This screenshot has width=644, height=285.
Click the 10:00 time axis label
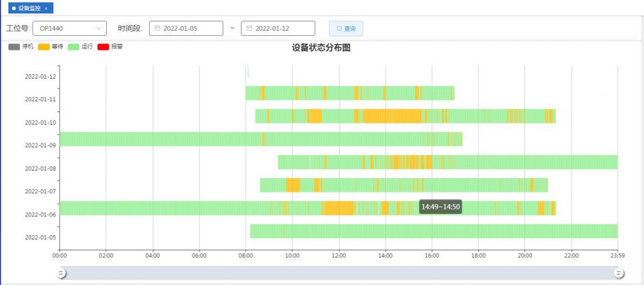pos(292,256)
